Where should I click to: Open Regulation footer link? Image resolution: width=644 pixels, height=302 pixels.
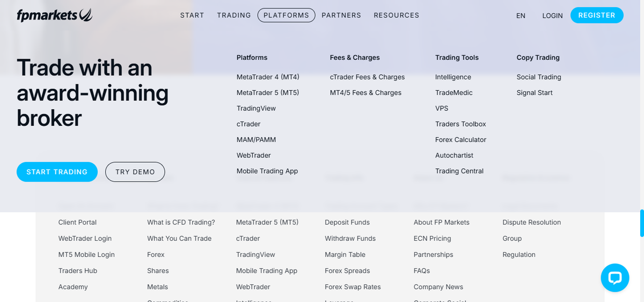(519, 254)
